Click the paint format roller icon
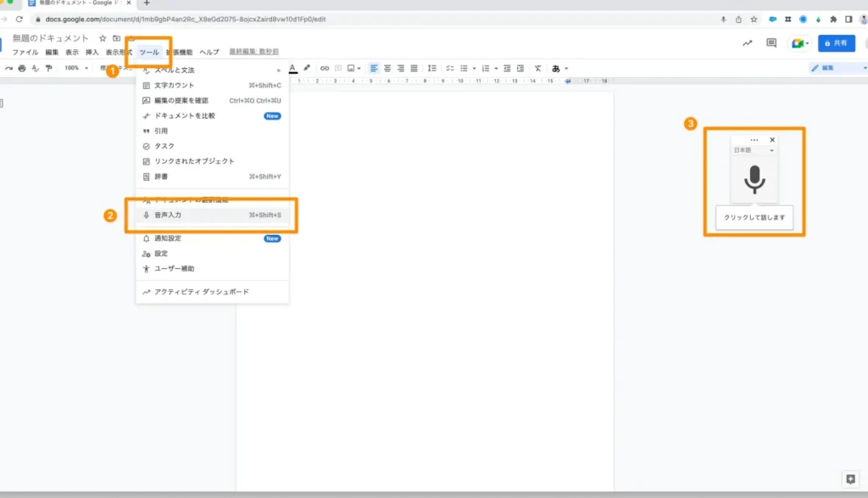Viewport: 868px width, 498px height. (x=47, y=68)
